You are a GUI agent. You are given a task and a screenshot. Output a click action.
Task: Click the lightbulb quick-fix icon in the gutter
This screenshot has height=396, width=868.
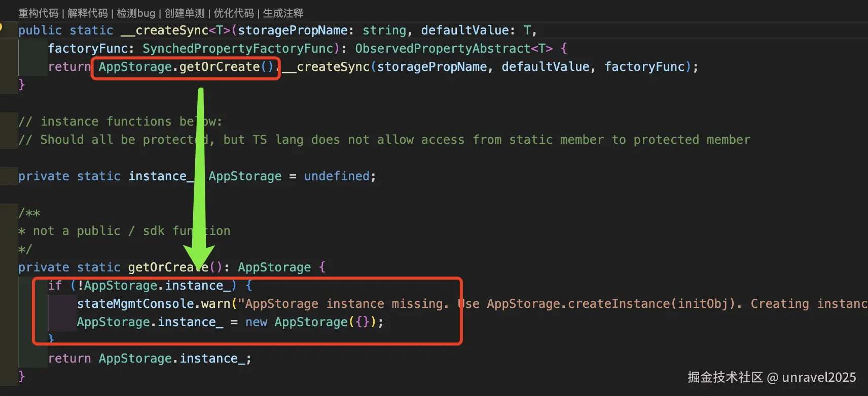pyautogui.click(x=2, y=26)
